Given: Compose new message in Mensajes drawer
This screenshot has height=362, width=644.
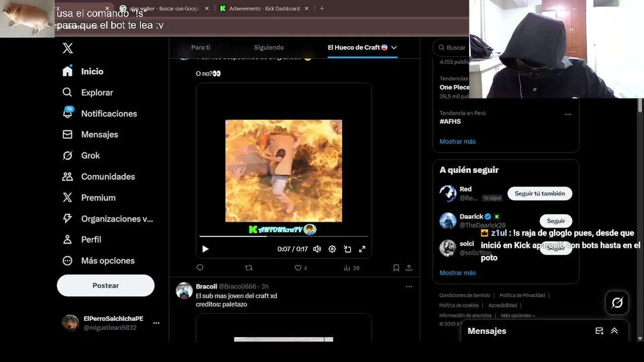Looking at the screenshot, I should coord(599,331).
